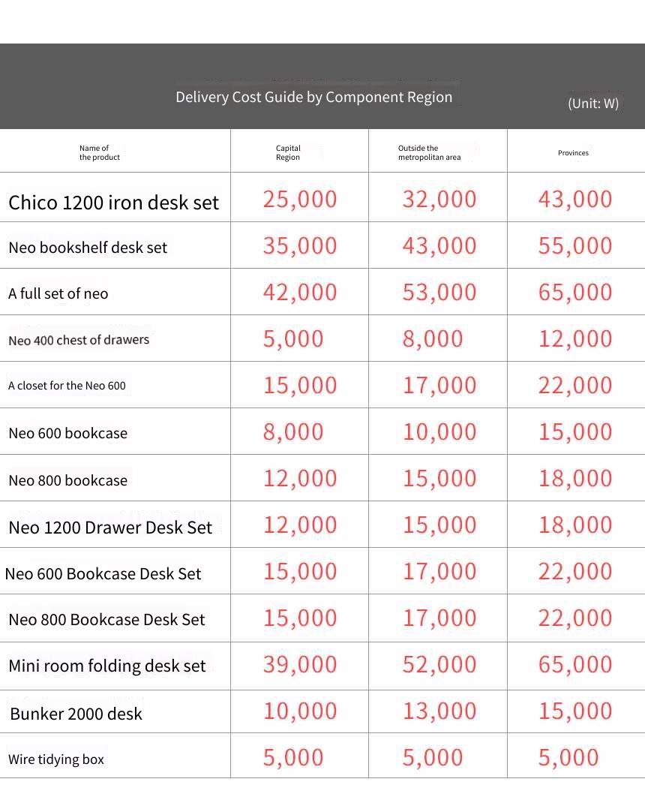Click Mini room folding desk set name
This screenshot has height=812, width=645.
click(107, 666)
